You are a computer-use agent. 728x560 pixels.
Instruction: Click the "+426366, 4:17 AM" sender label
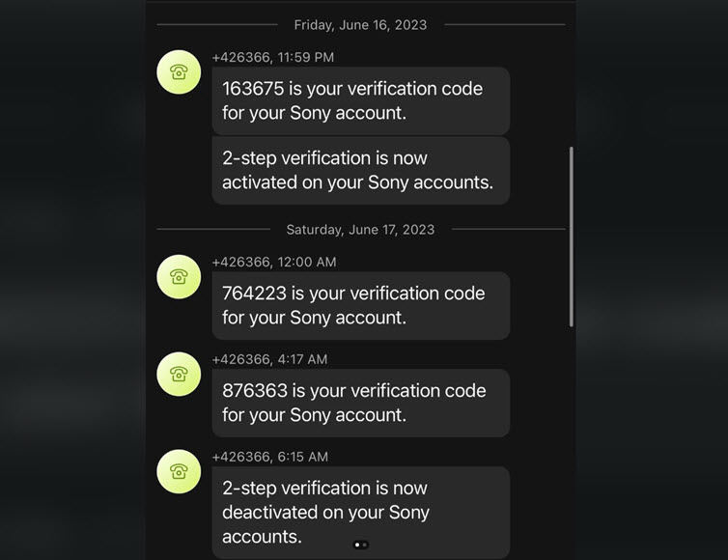click(269, 359)
